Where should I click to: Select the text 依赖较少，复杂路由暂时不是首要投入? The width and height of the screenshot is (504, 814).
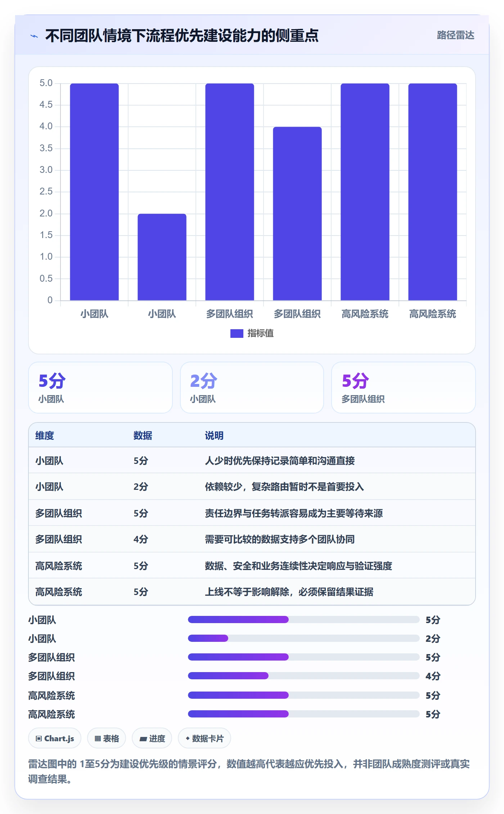(x=284, y=487)
